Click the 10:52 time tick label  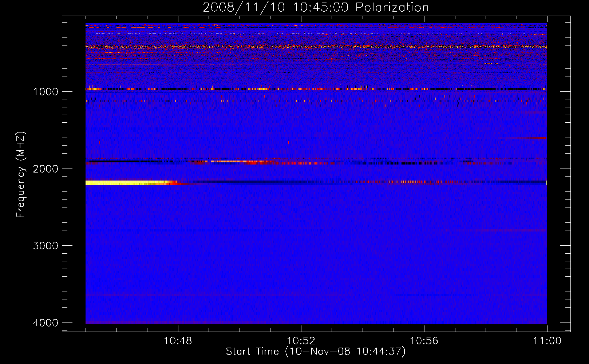pyautogui.click(x=301, y=341)
